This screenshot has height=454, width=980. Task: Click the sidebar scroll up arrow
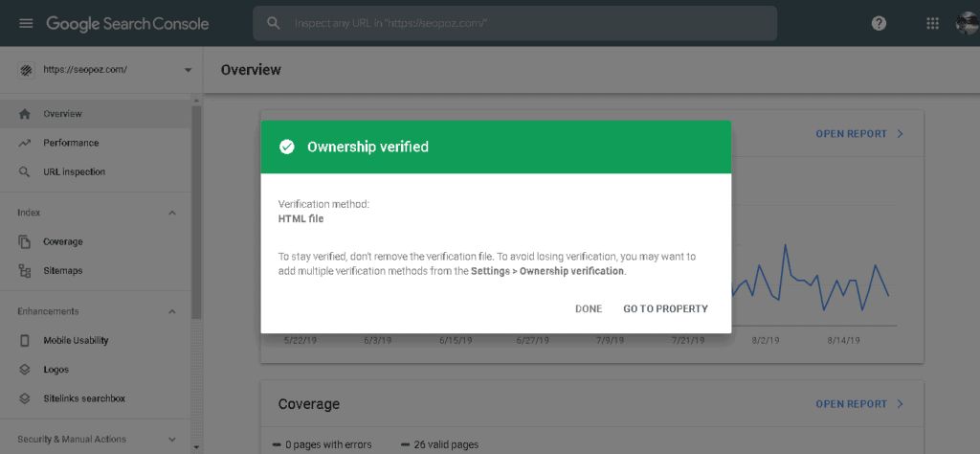point(196,100)
